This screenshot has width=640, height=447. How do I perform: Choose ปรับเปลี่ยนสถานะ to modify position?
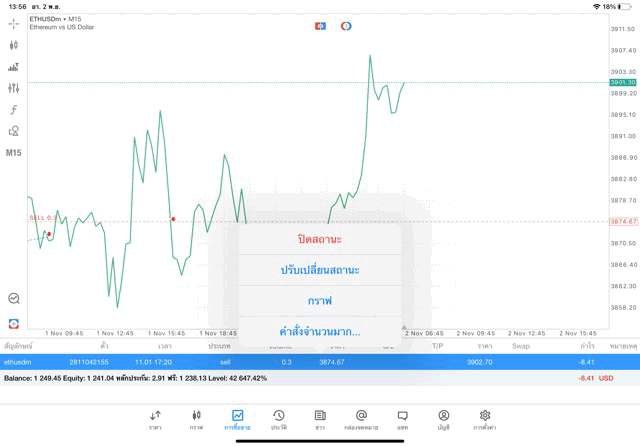pos(320,270)
